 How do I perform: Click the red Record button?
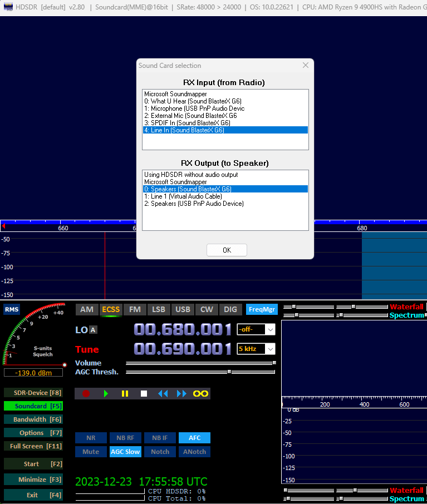click(86, 394)
